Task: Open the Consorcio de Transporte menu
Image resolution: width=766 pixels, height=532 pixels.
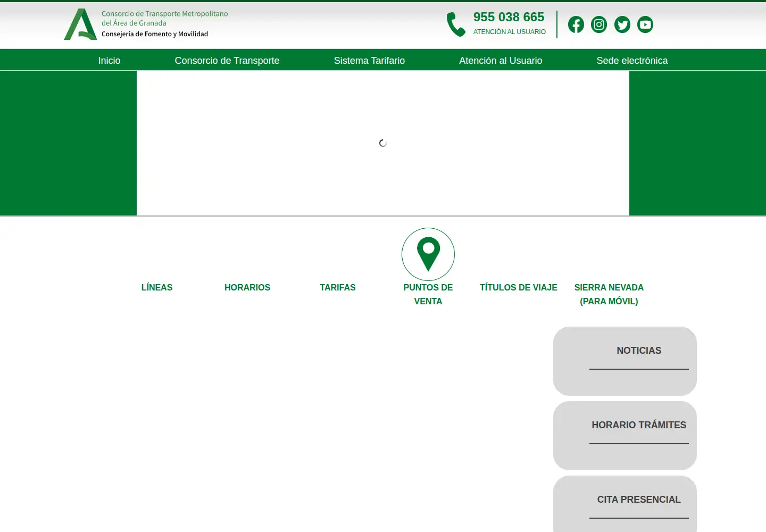Action: coord(227,61)
